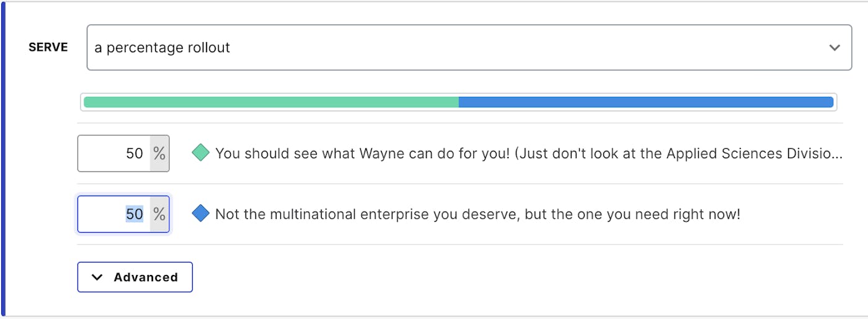Image resolution: width=868 pixels, height=319 pixels.
Task: Click the blue vertical bar on the panel edge
Action: pos(2,159)
